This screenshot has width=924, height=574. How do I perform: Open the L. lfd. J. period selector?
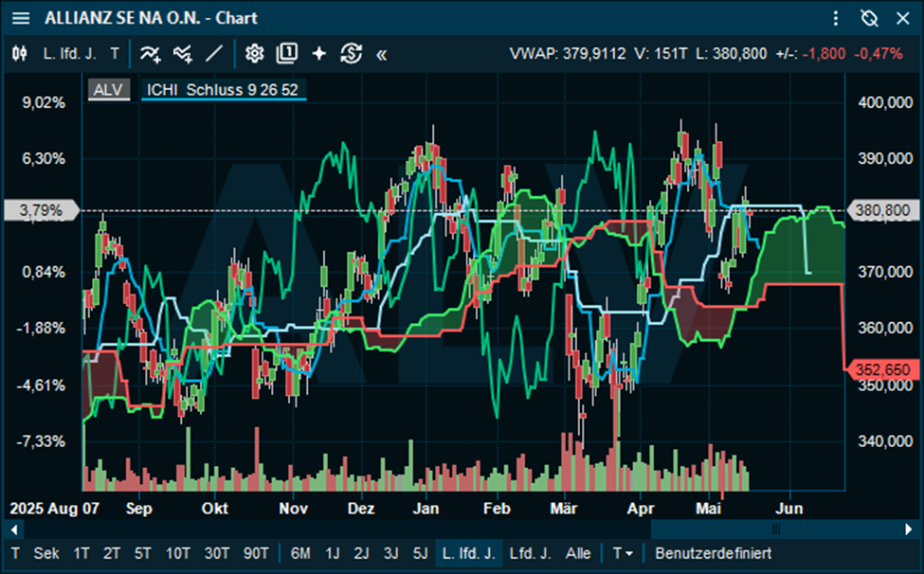(x=69, y=54)
